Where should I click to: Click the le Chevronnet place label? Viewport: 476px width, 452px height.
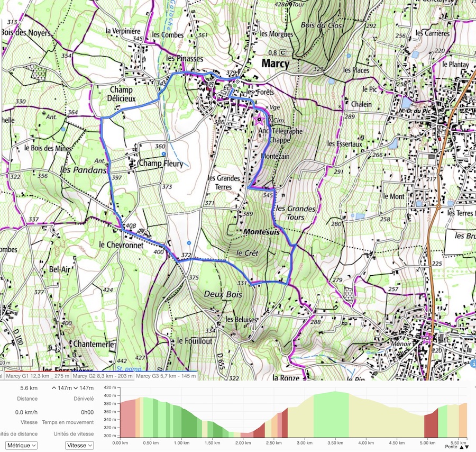[121, 245]
